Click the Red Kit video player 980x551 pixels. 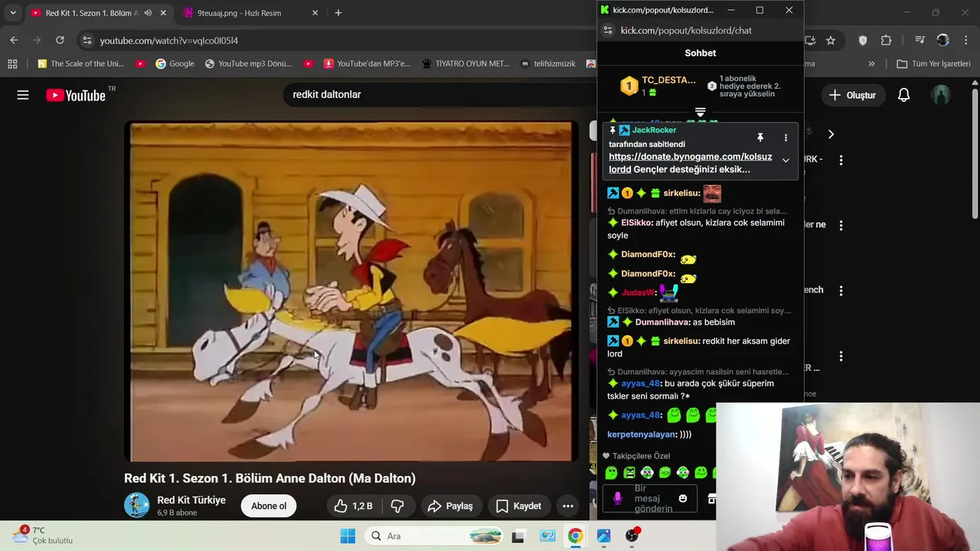coord(352,292)
